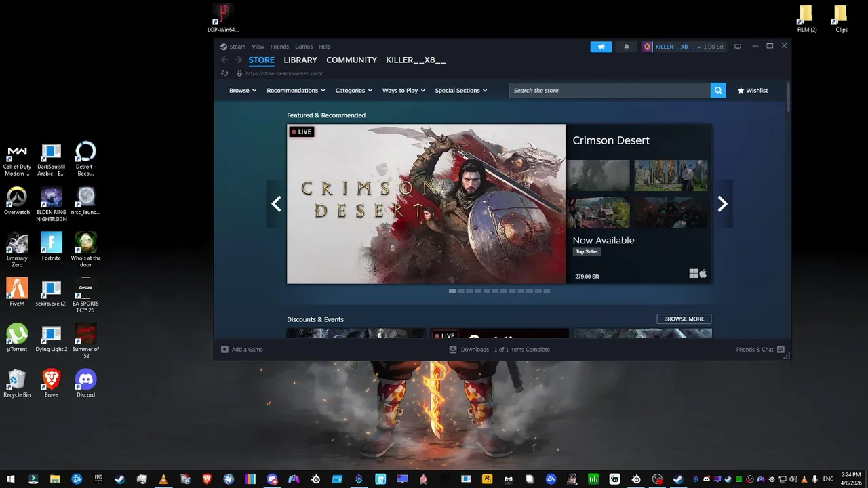Open the View menu
This screenshot has width=868, height=488.
(x=258, y=47)
